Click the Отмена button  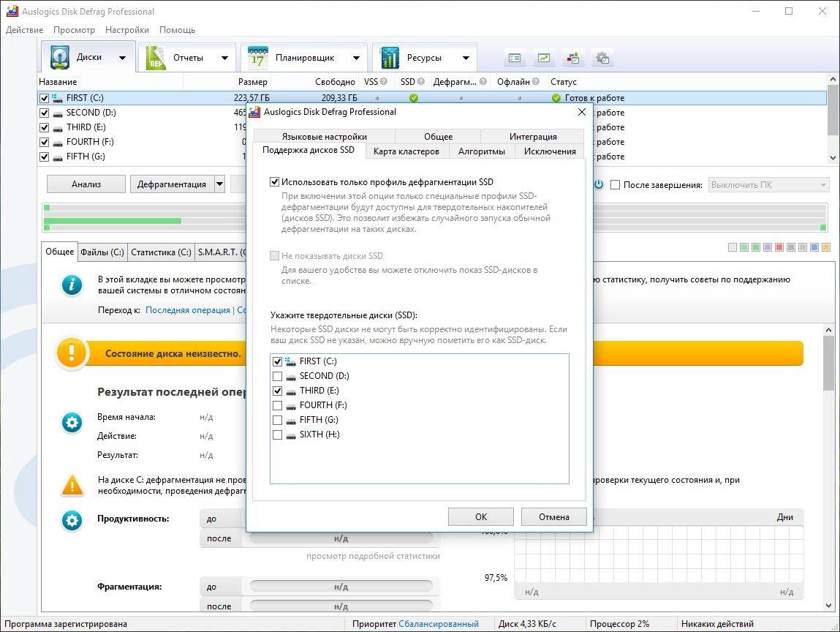coord(554,516)
